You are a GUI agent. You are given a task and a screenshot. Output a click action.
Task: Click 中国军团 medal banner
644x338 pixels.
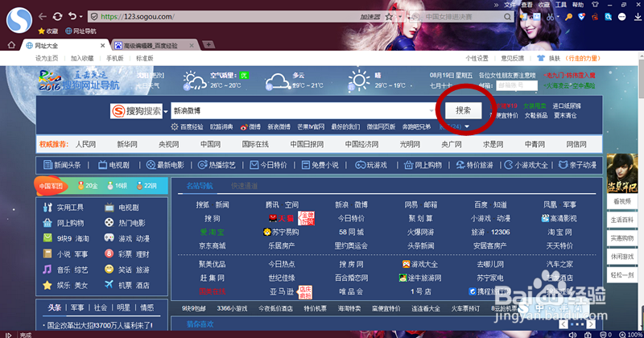51,186
